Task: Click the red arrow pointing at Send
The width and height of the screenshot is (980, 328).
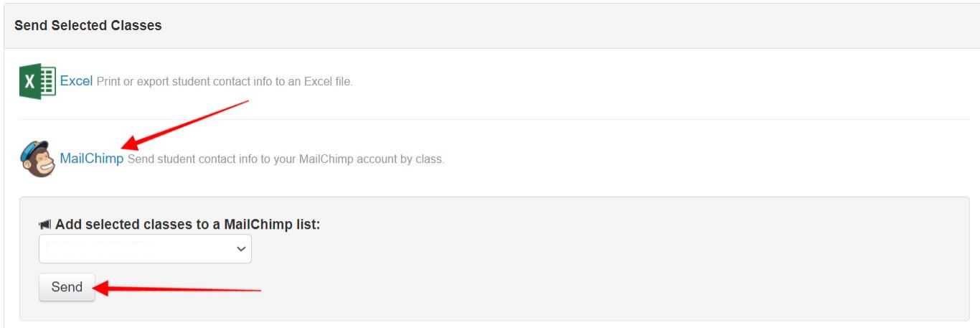Action: [178, 289]
